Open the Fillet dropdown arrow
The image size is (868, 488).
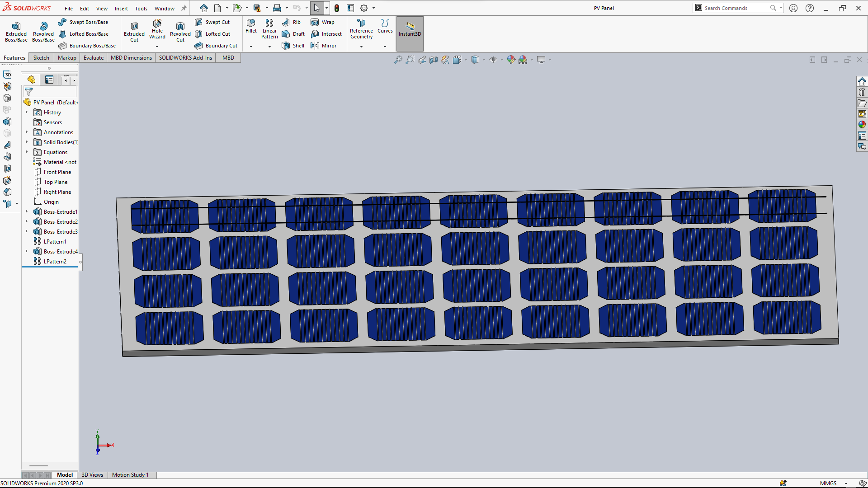click(251, 47)
